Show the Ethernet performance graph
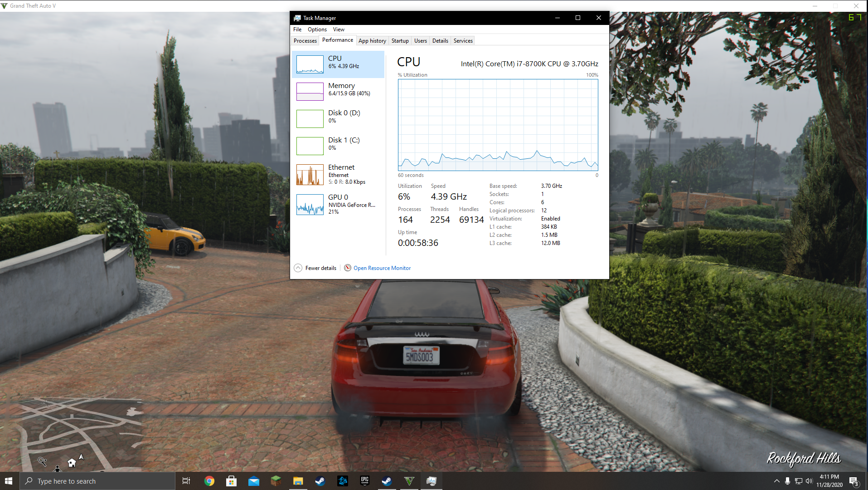 338,175
